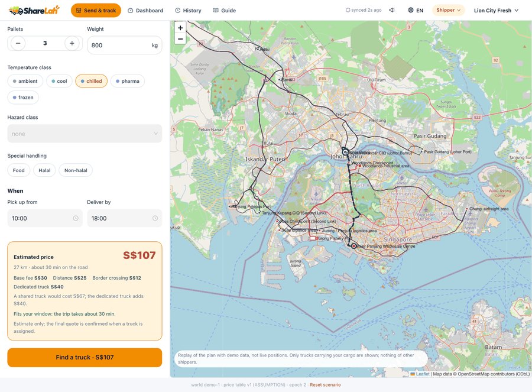Increase pallets with plus button
532x392 pixels.
point(72,43)
